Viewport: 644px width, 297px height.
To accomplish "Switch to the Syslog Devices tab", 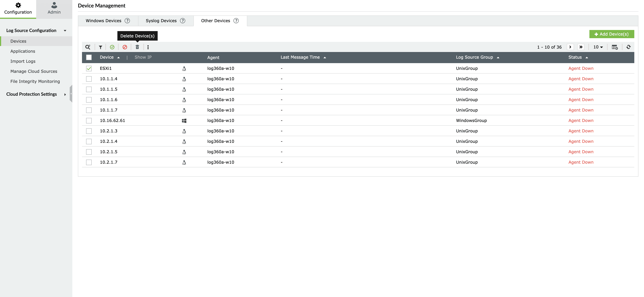I will [161, 21].
